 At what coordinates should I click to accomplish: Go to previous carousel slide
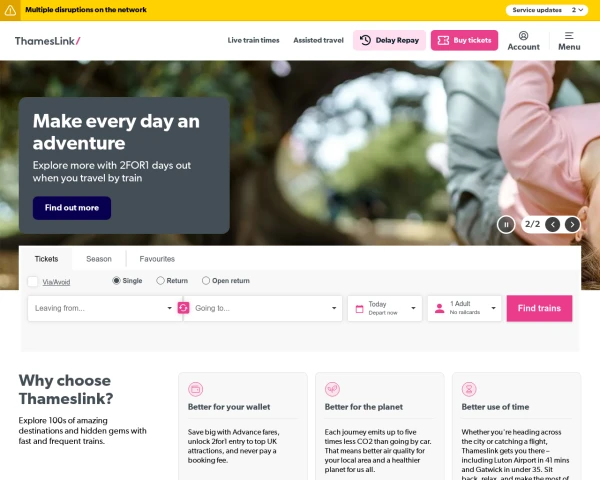point(552,225)
